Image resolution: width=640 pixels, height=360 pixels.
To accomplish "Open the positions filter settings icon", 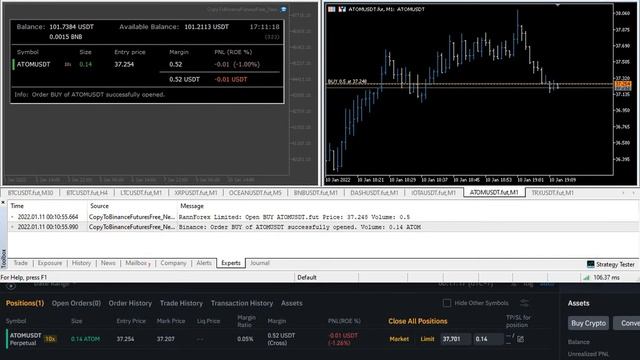I will click(524, 302).
